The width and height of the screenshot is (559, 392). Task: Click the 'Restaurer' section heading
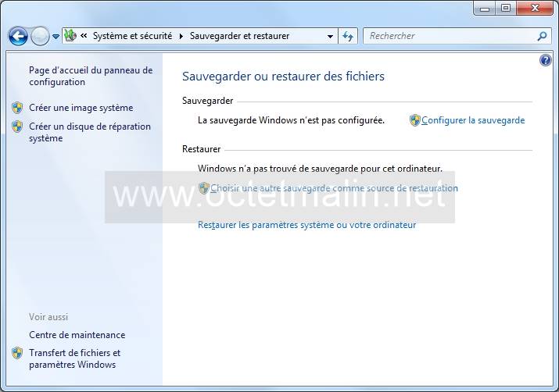click(x=202, y=149)
